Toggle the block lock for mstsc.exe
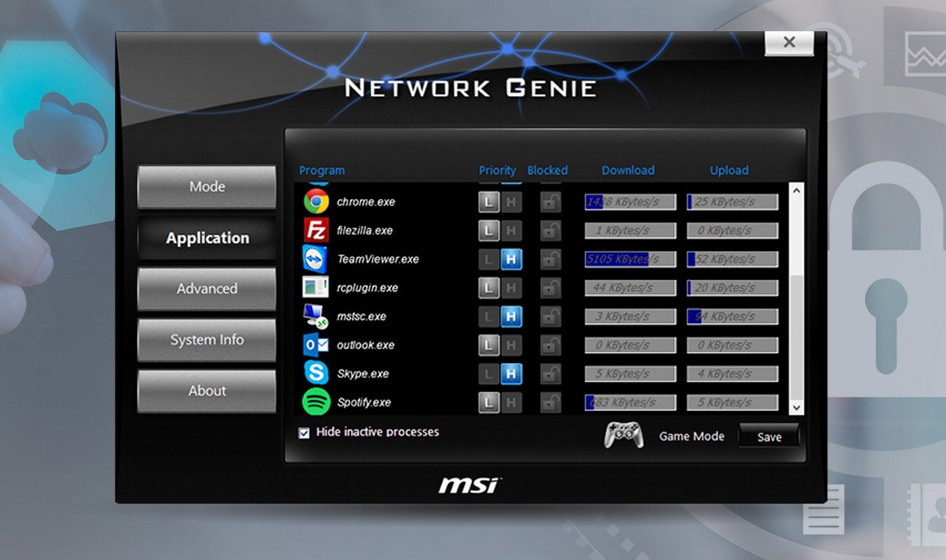 551,316
